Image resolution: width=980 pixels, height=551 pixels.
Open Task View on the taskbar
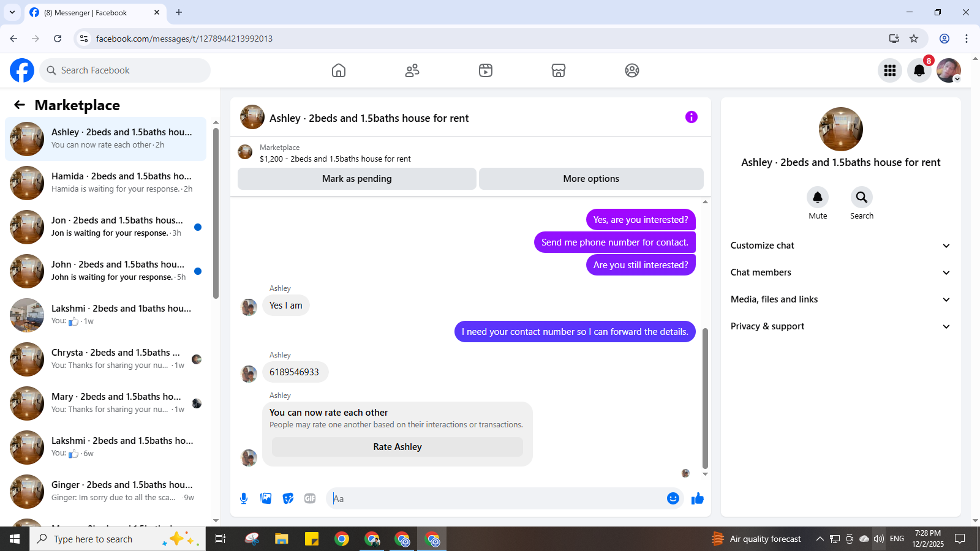(x=221, y=539)
